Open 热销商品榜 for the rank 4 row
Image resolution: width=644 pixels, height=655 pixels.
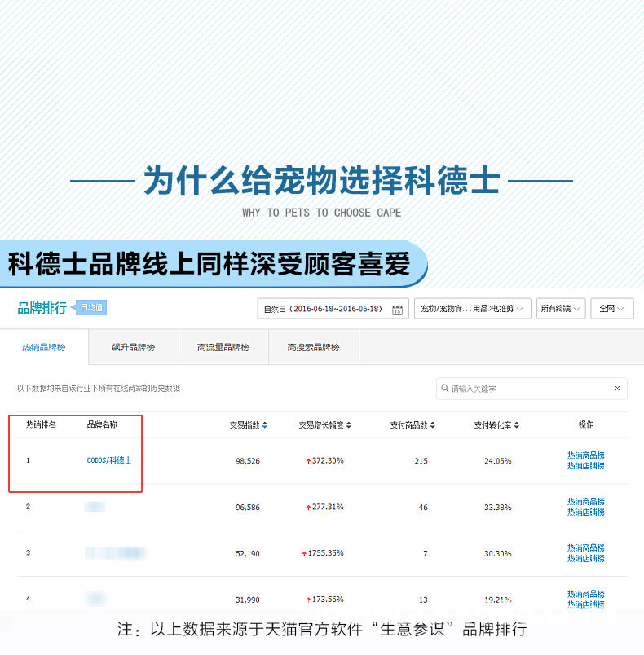click(586, 594)
